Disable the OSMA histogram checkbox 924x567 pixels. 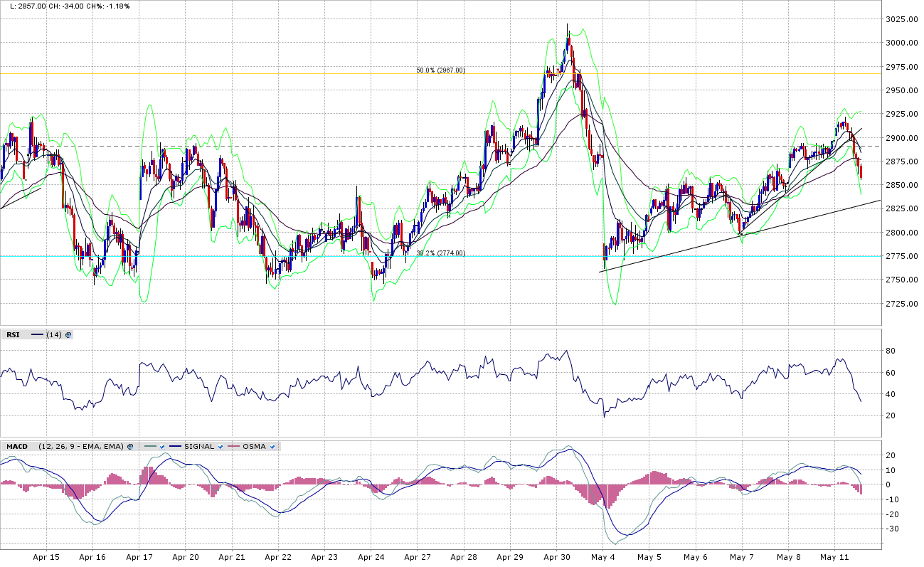point(272,447)
